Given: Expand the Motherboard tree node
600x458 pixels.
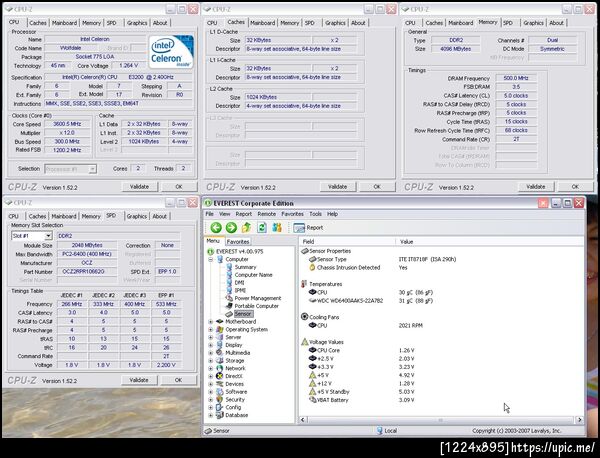Looking at the screenshot, I should coord(210,322).
